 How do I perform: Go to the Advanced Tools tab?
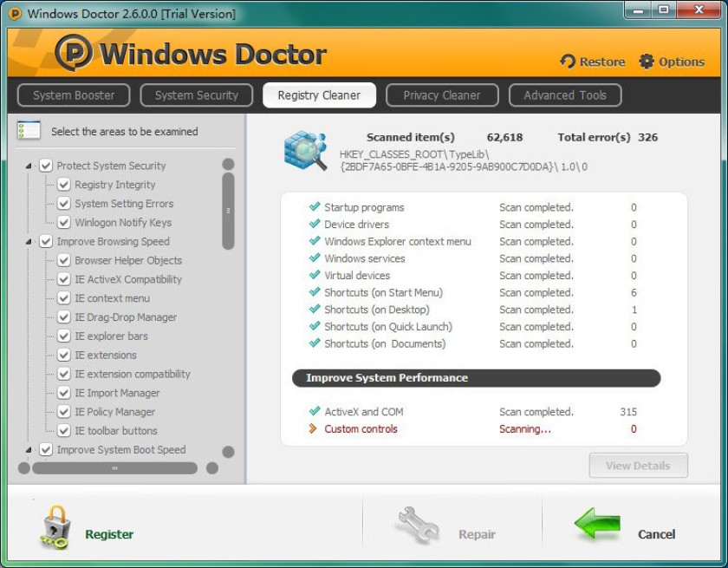coord(565,95)
